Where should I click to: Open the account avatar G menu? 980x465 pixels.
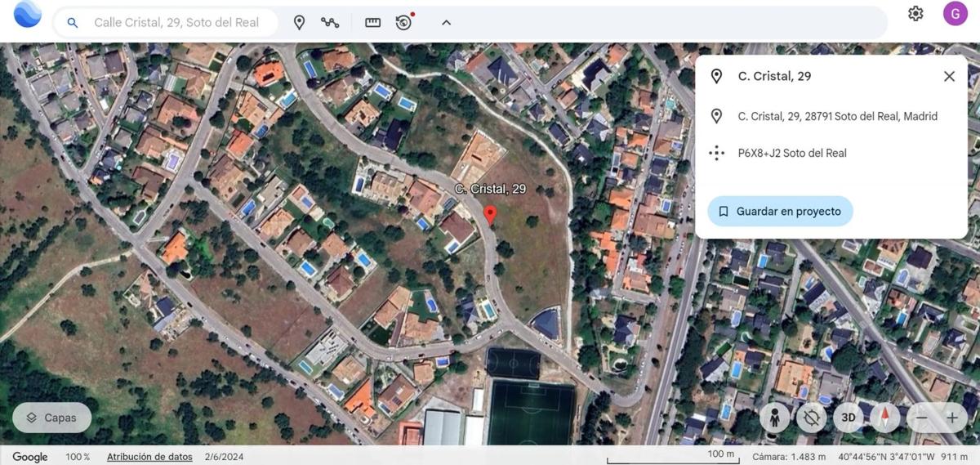[x=955, y=14]
